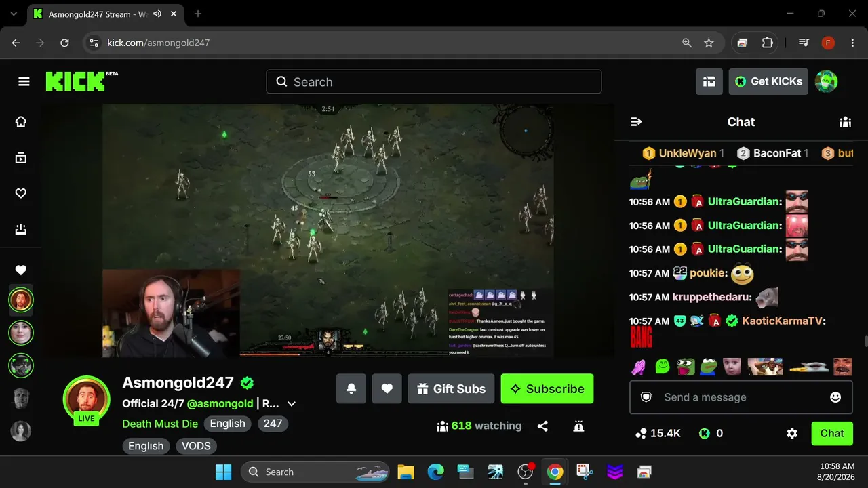868x488 pixels.
Task: Open the Browse icon in sidebar
Action: tap(21, 158)
